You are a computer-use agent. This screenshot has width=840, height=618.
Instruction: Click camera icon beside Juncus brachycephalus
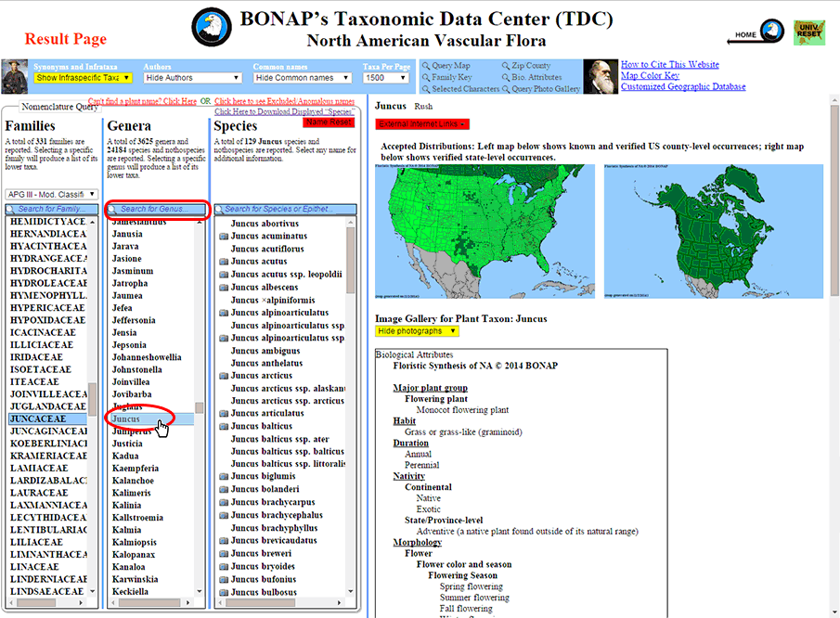click(224, 515)
